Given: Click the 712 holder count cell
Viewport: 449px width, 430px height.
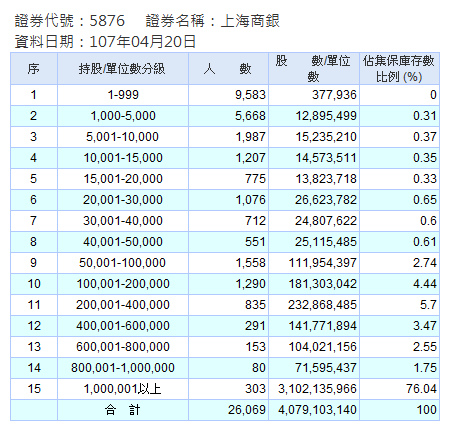Looking at the screenshot, I should point(228,221).
